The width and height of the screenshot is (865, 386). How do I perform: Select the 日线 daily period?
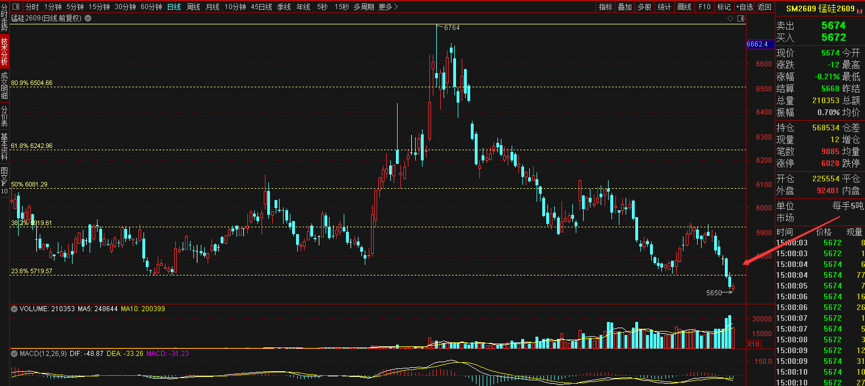[x=174, y=7]
